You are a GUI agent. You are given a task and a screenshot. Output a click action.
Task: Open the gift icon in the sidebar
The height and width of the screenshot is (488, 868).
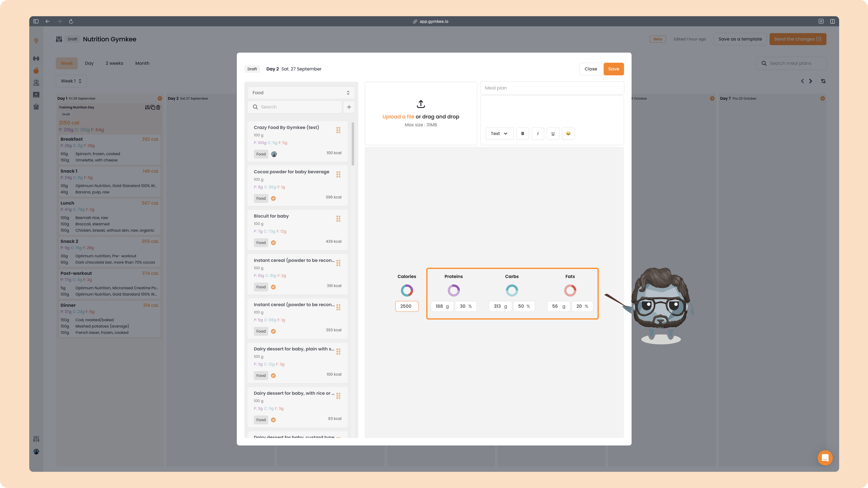(x=36, y=107)
